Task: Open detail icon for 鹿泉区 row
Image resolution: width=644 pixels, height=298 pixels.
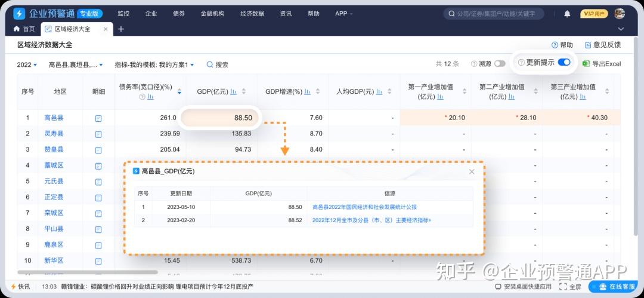Action: coord(98,245)
